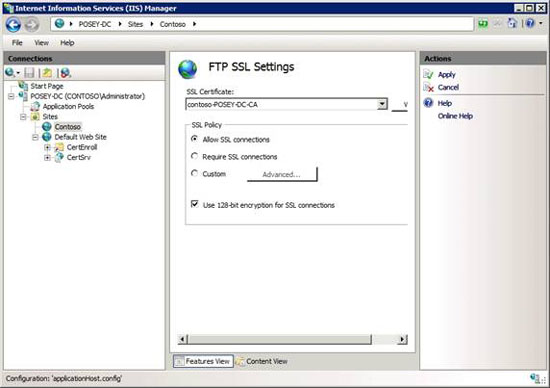
Task: Click the grayed Forward arrow button
Action: [32, 25]
